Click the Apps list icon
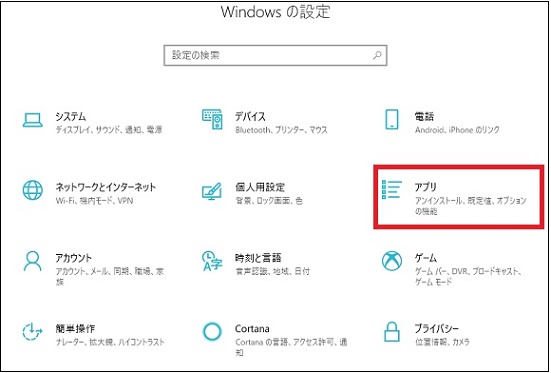Viewport: 551px width, 373px height. coord(391,189)
